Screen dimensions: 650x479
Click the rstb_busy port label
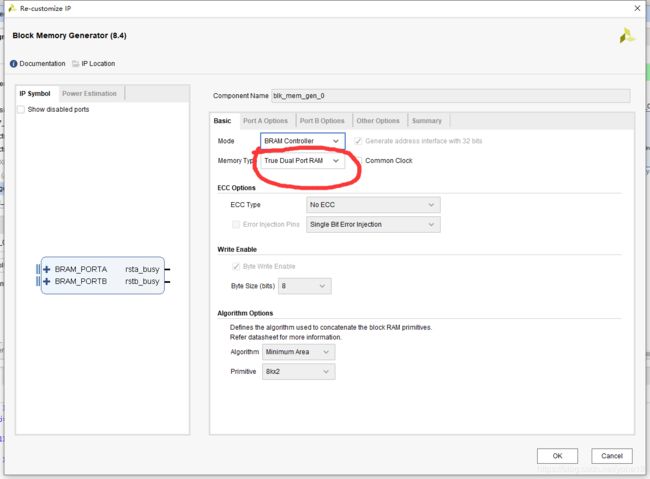pyautogui.click(x=142, y=282)
